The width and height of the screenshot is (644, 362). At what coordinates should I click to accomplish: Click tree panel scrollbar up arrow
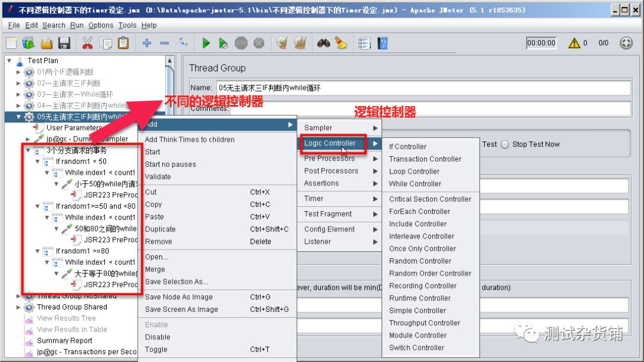[x=169, y=61]
